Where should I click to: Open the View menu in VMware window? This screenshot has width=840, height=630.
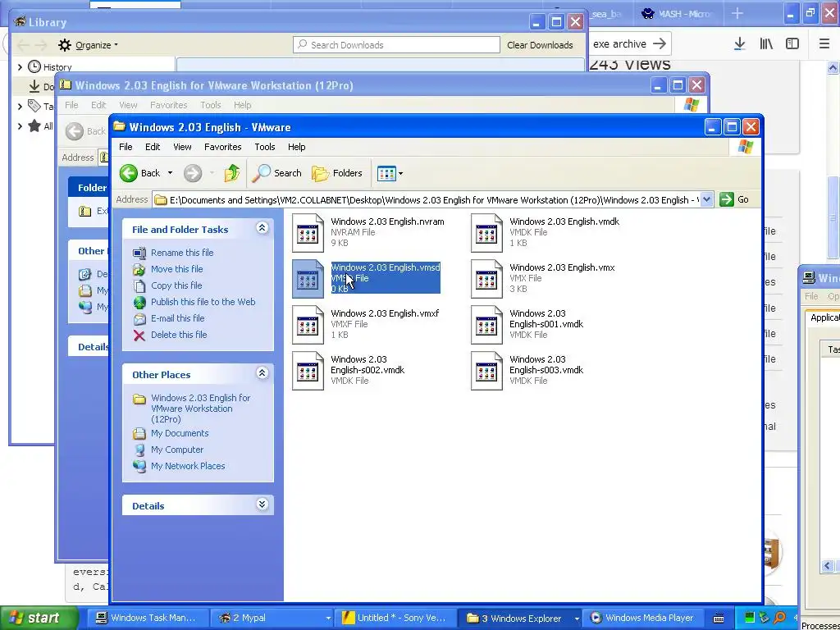click(182, 147)
